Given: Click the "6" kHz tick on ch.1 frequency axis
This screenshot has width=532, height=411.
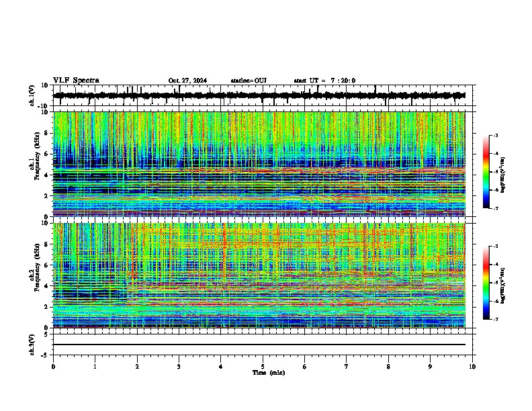Looking at the screenshot, I should pyautogui.click(x=47, y=154).
